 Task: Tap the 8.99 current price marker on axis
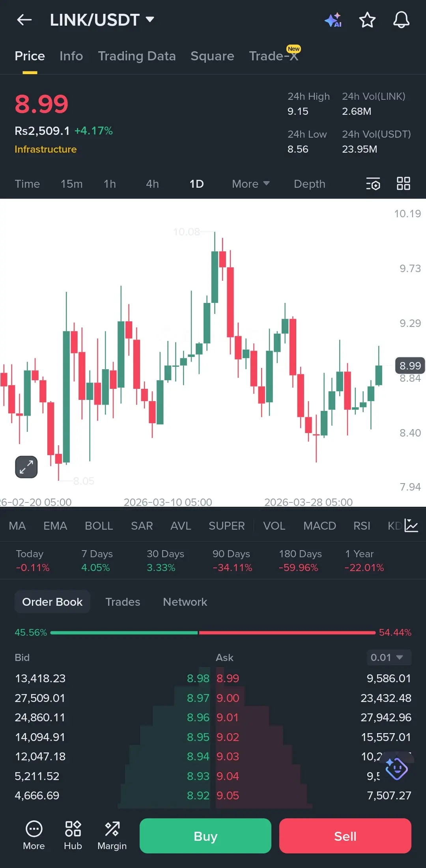tap(410, 366)
